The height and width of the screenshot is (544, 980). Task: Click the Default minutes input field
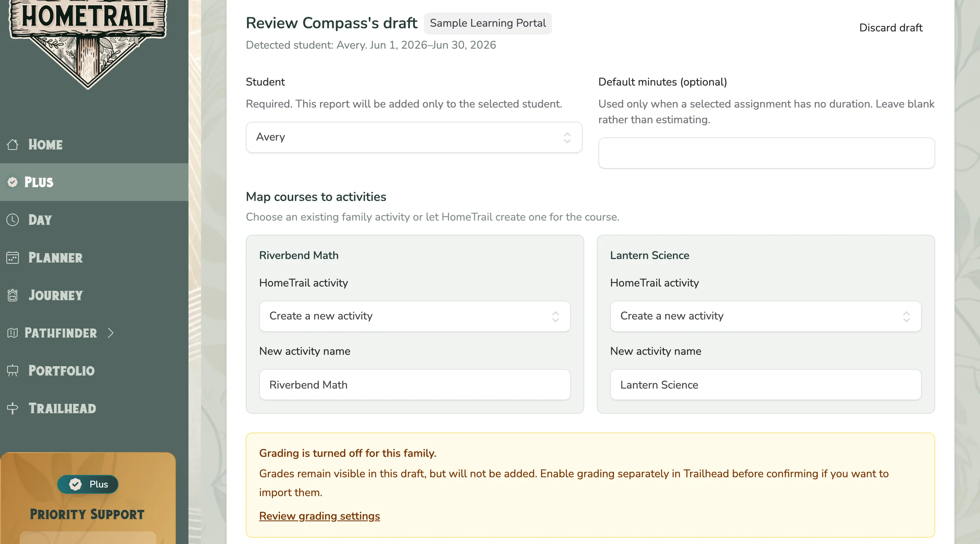[766, 153]
